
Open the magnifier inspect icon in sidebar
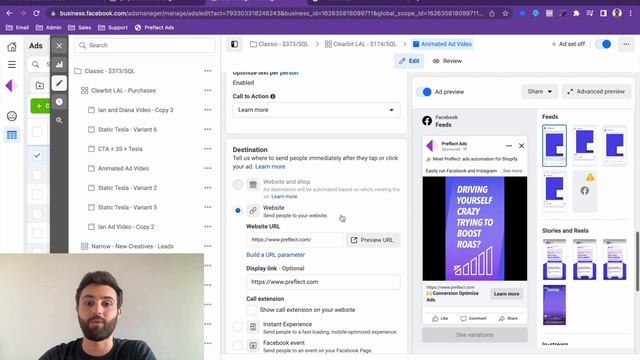coord(59,120)
